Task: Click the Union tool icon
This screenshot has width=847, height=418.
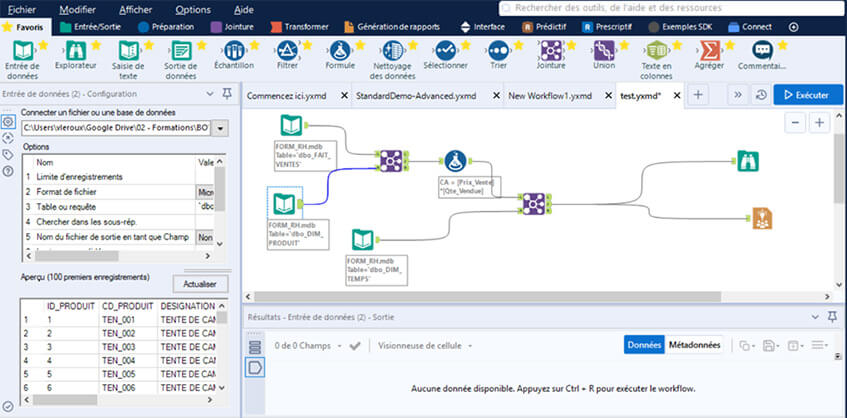Action: pyautogui.click(x=604, y=51)
